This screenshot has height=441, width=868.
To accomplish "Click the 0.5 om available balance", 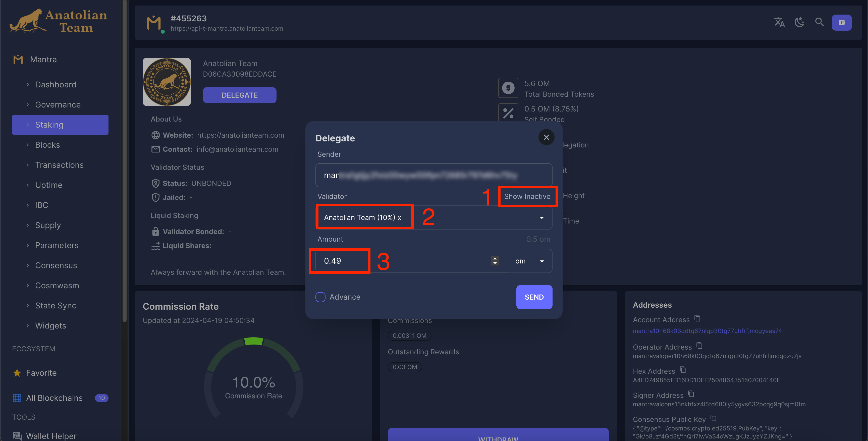I will (x=538, y=239).
